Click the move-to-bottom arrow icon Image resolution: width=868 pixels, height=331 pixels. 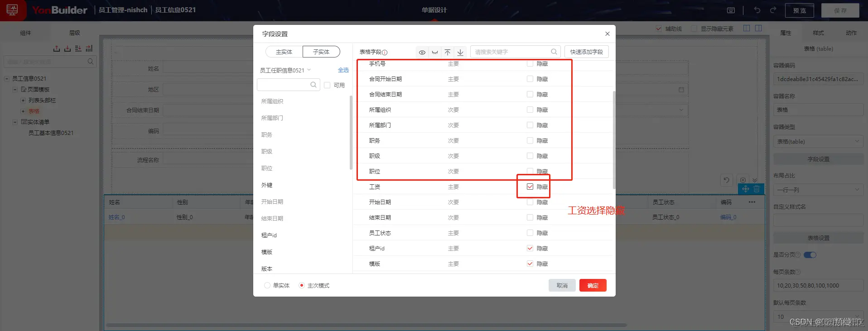pyautogui.click(x=460, y=52)
